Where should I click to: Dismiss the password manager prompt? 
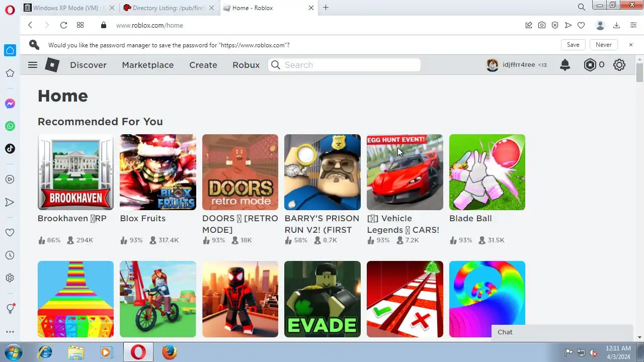click(631, 45)
